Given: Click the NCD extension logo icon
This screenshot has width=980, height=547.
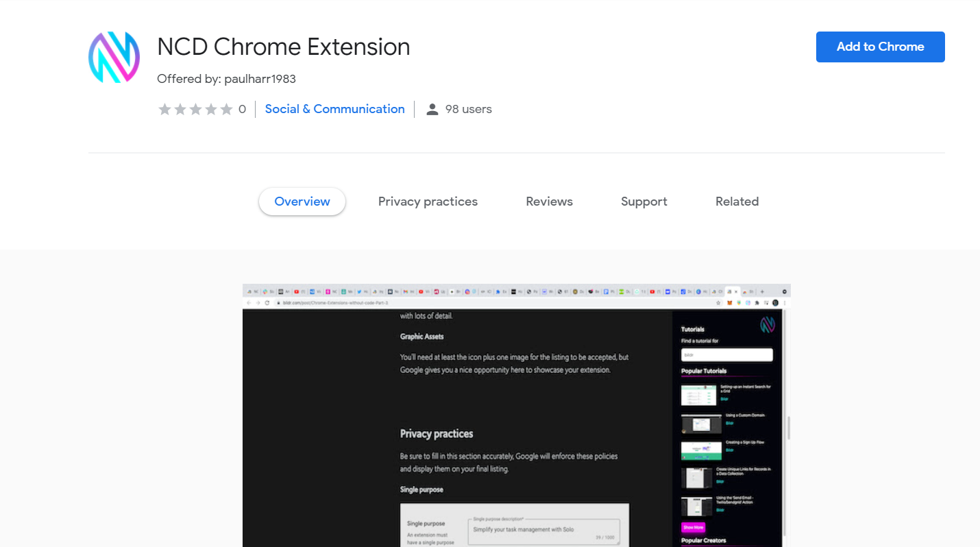Looking at the screenshot, I should (114, 58).
